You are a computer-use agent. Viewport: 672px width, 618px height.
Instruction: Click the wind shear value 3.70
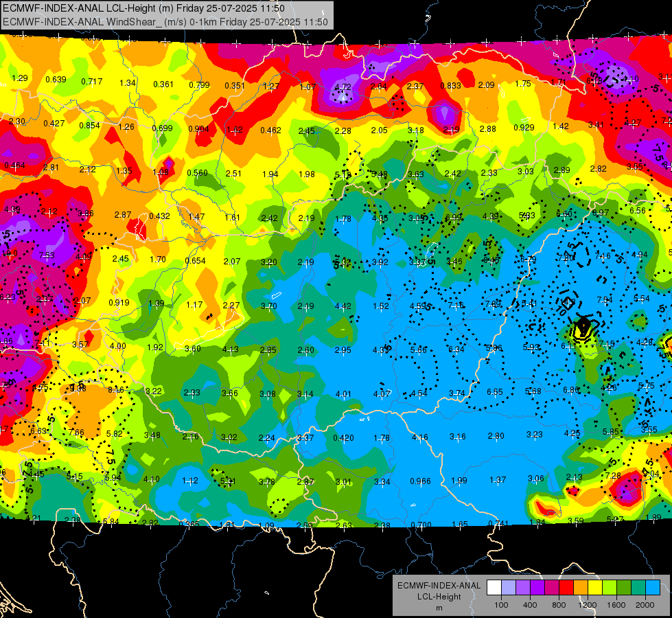click(x=268, y=306)
